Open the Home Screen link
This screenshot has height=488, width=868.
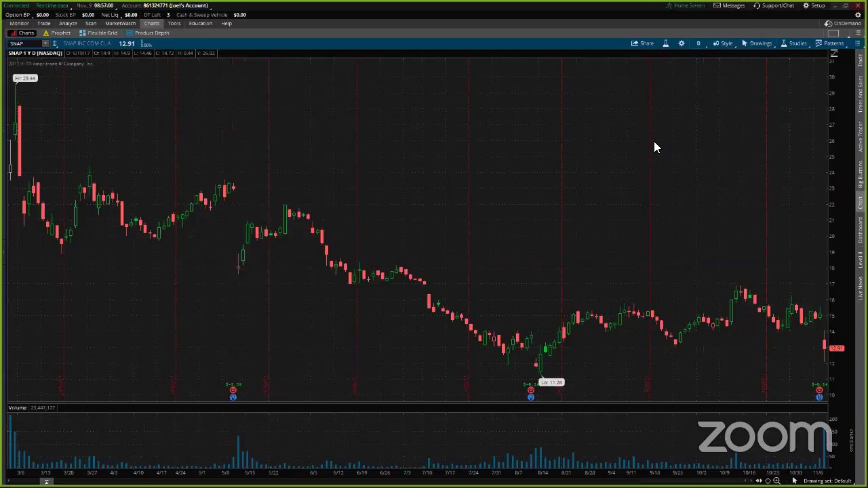[686, 5]
